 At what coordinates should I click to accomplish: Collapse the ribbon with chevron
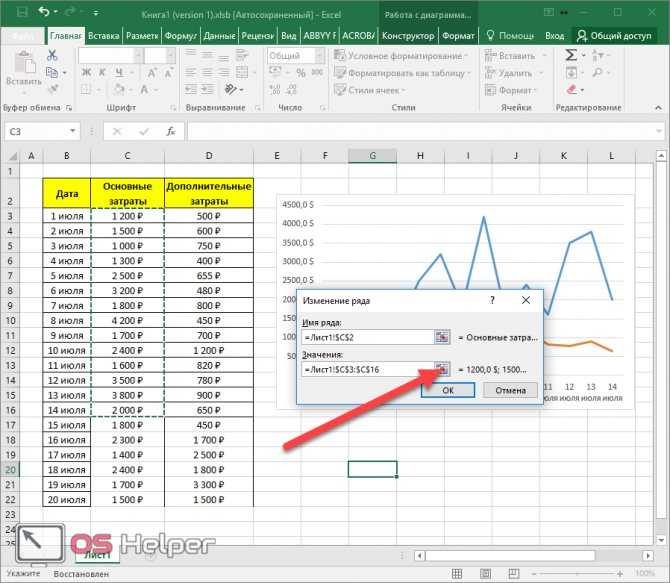(658, 108)
